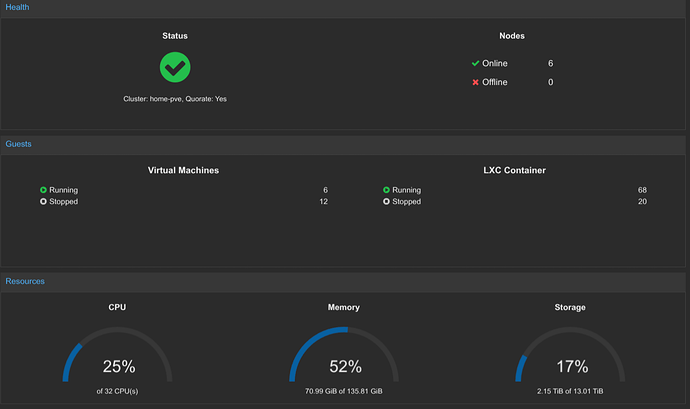The height and width of the screenshot is (409, 690).
Task: Click the LXC Container Stopped circle icon
Action: tap(386, 201)
